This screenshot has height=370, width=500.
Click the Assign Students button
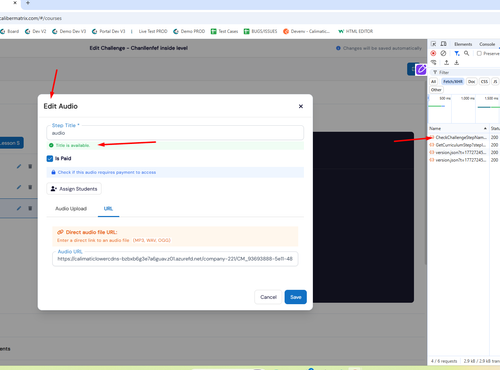click(x=74, y=189)
